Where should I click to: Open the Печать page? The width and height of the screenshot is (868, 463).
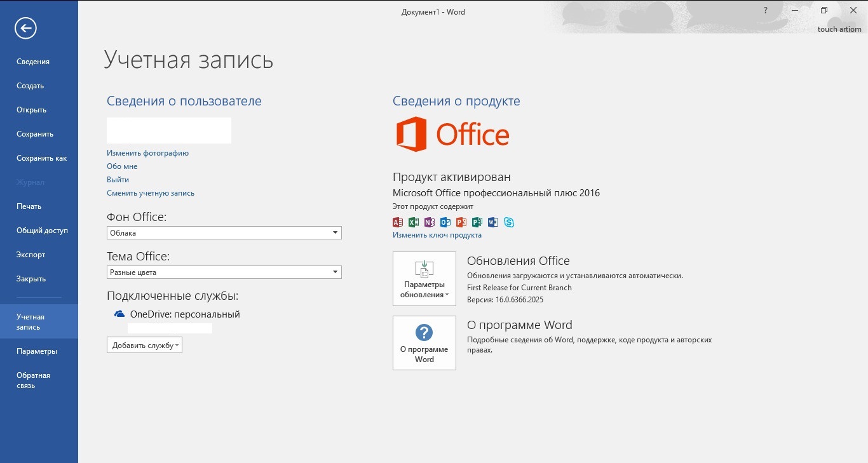coord(29,206)
